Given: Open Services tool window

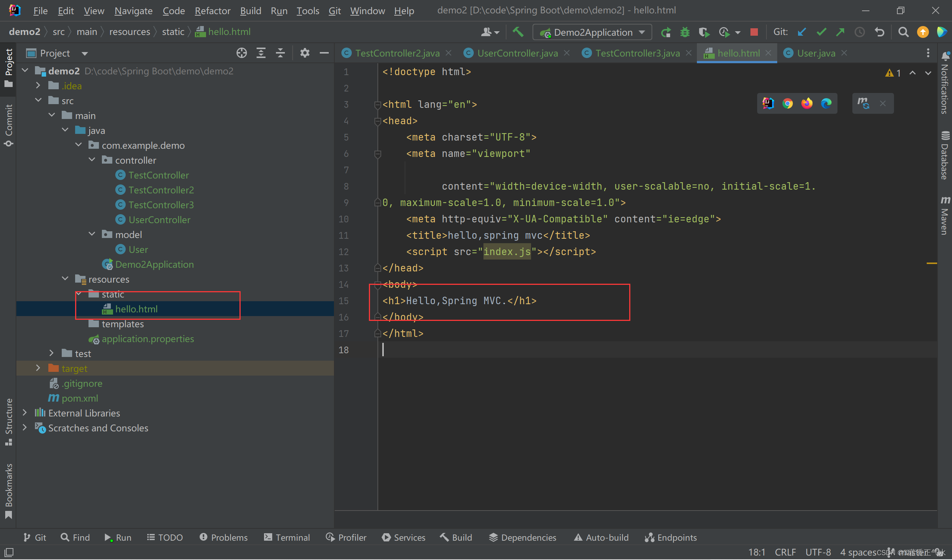Looking at the screenshot, I should coord(403,537).
